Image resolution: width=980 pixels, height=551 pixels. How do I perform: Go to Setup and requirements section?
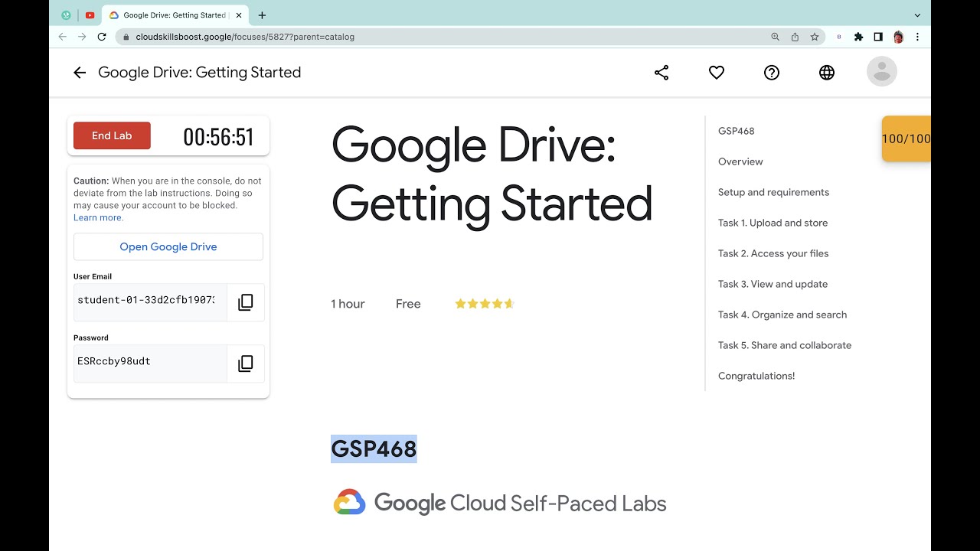(x=773, y=192)
